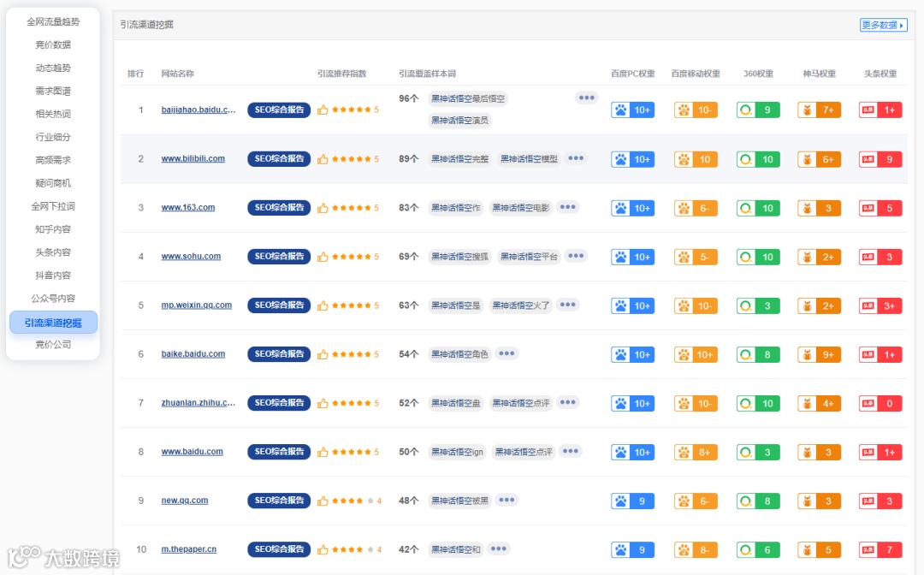Open 相关热词 in sidebar
The height and width of the screenshot is (575, 924).
point(53,114)
